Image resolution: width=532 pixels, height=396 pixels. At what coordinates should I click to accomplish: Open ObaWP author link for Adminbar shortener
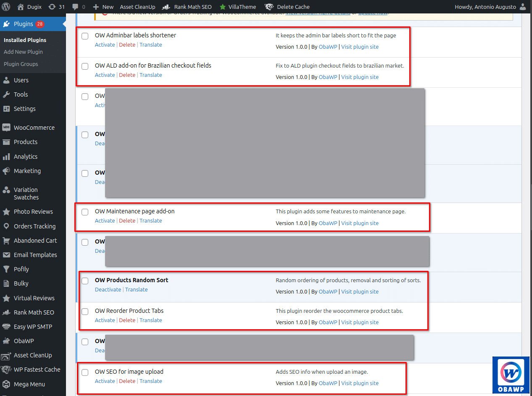[328, 47]
